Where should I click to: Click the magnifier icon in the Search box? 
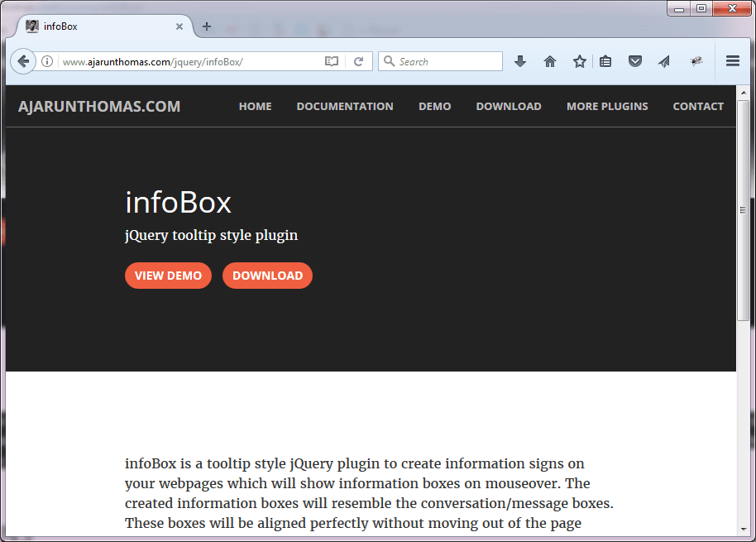point(389,61)
